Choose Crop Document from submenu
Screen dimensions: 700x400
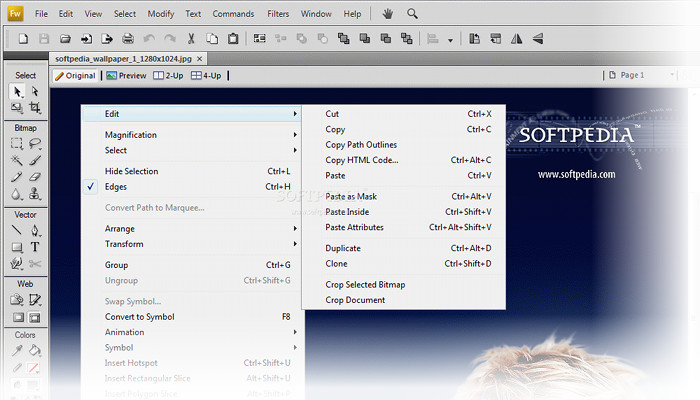(404, 300)
